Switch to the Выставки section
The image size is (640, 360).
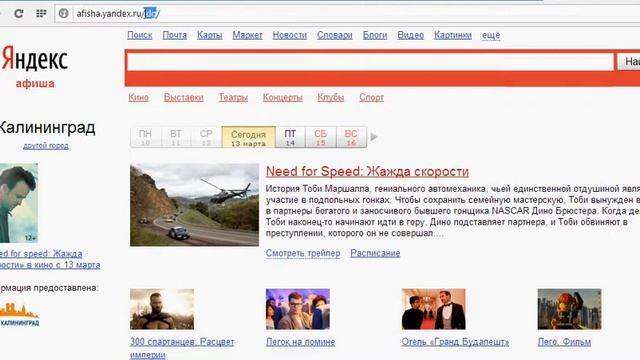point(183,98)
